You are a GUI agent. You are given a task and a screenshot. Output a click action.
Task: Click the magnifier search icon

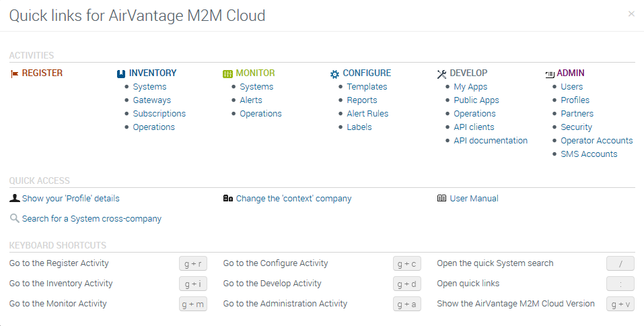pos(14,218)
